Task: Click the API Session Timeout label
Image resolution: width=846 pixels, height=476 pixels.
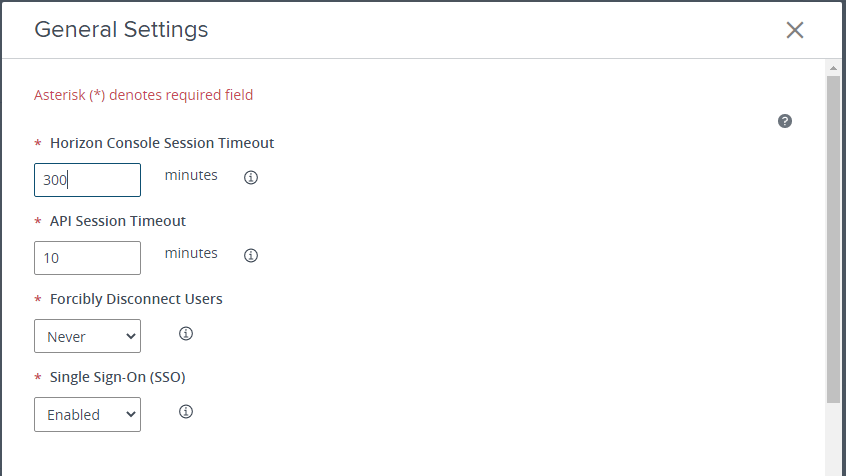Action: pyautogui.click(x=117, y=221)
